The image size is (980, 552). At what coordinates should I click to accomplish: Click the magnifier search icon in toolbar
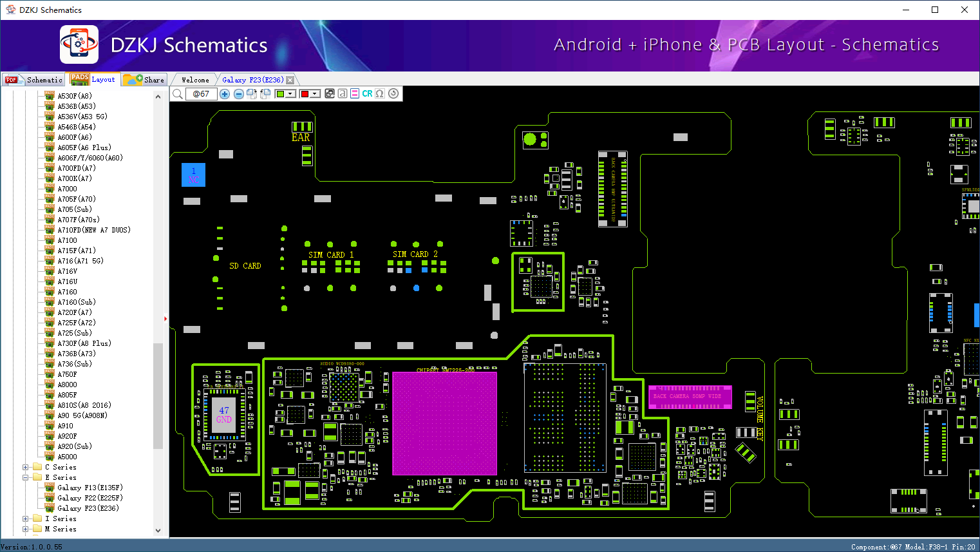tap(178, 94)
